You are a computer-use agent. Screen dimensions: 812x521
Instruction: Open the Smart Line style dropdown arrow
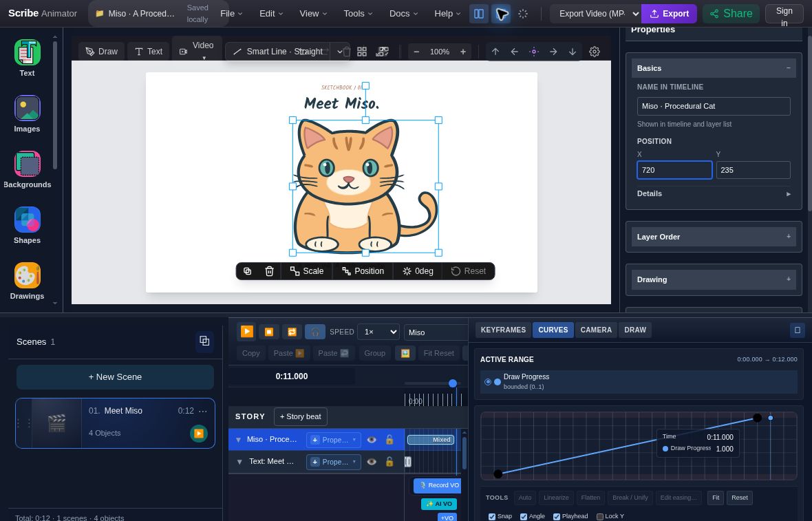click(x=340, y=52)
